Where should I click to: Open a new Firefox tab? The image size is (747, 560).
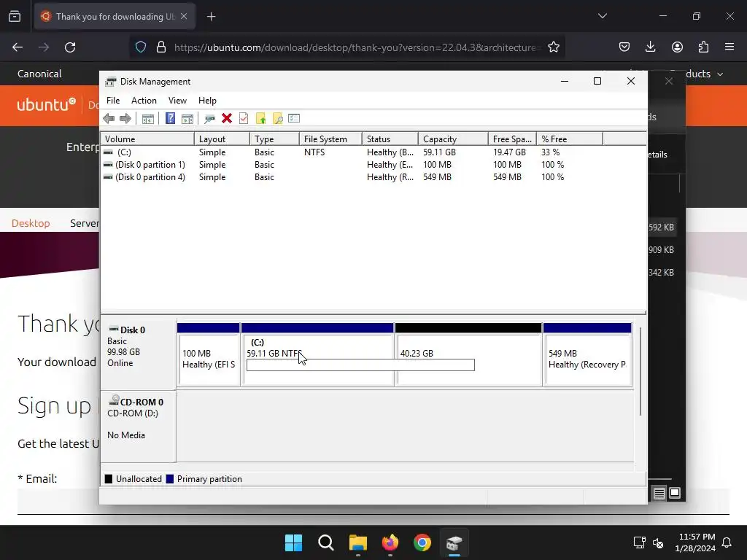tap(211, 17)
